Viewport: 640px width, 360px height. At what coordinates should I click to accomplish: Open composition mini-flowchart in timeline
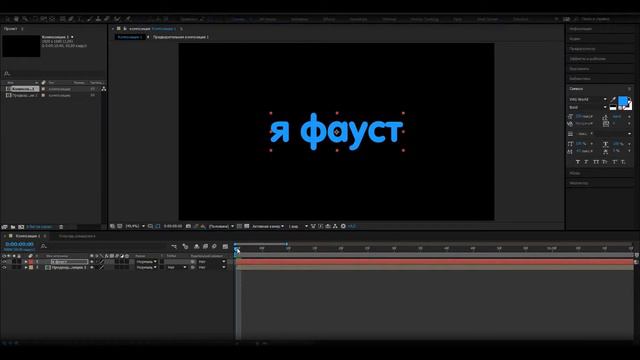tap(174, 247)
